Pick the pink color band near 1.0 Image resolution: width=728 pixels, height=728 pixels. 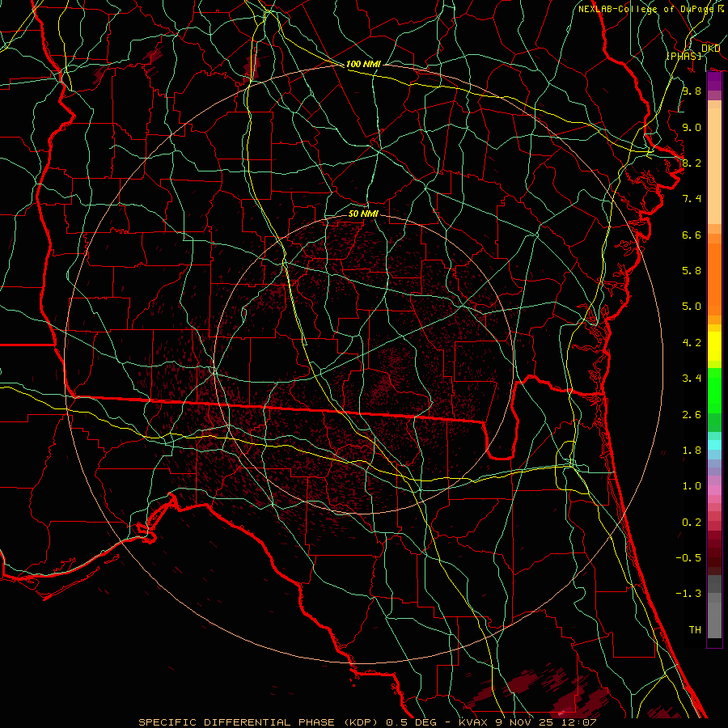pyautogui.click(x=714, y=487)
